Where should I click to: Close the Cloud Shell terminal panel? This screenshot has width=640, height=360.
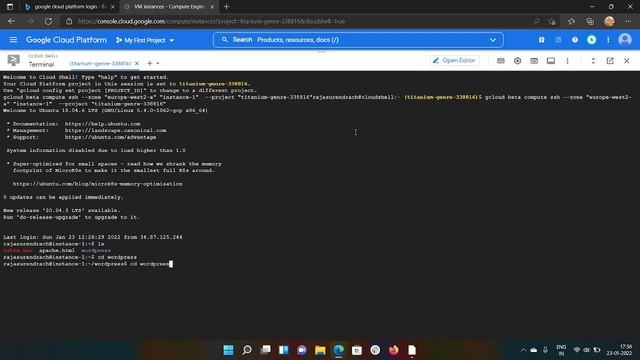click(x=627, y=61)
